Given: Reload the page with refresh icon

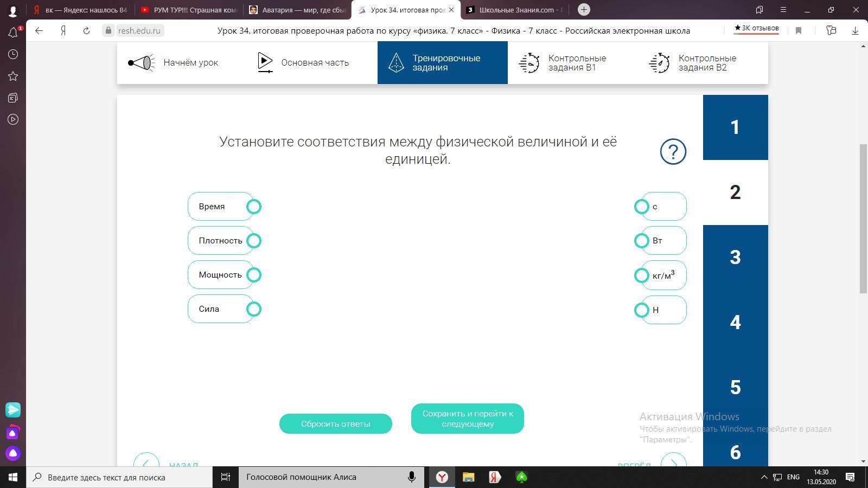Looking at the screenshot, I should (86, 31).
